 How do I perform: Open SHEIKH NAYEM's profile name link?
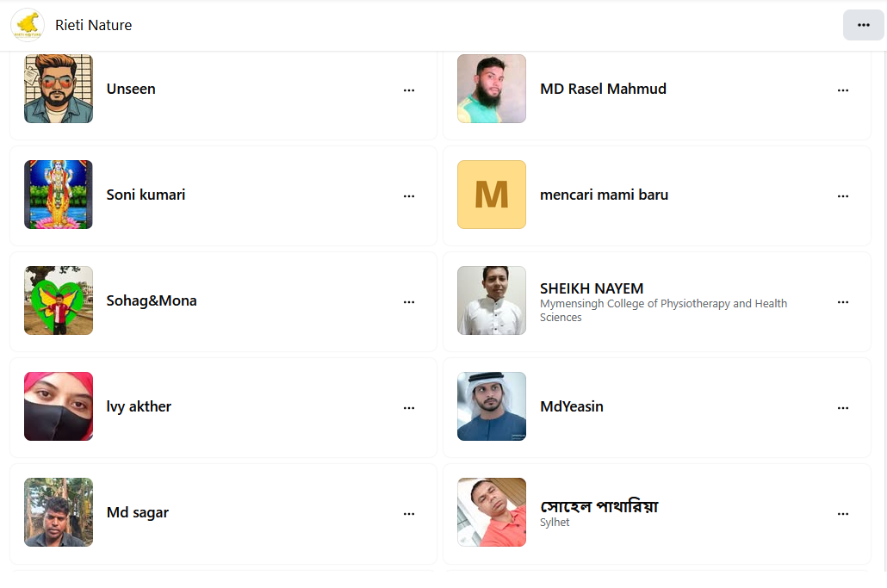592,288
